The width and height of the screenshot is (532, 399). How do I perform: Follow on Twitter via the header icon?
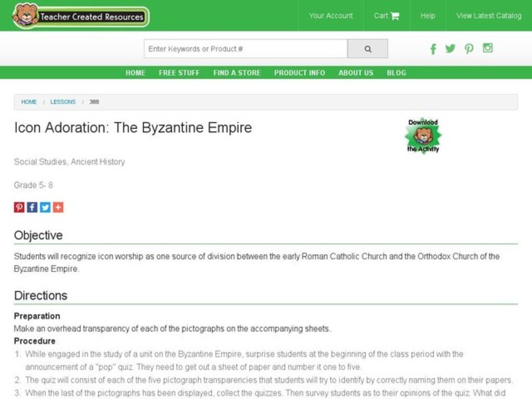(x=451, y=49)
